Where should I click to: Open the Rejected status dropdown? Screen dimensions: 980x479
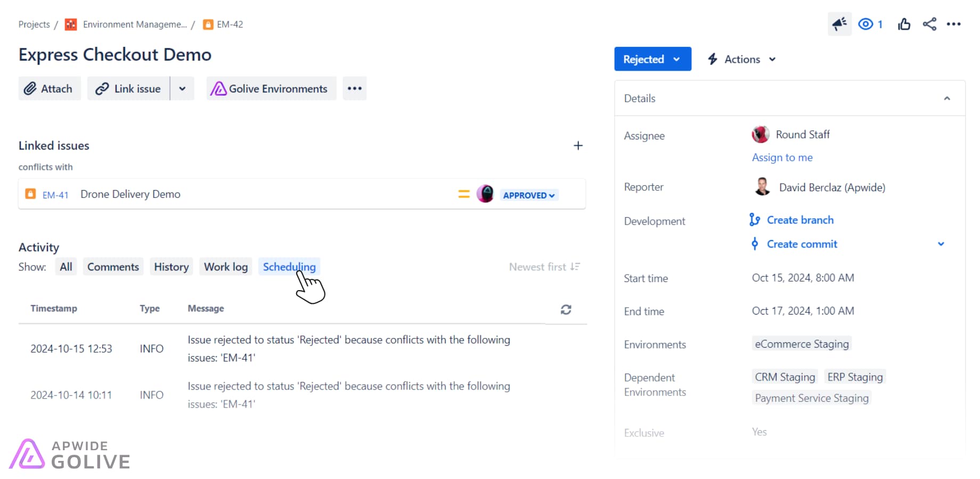click(652, 59)
